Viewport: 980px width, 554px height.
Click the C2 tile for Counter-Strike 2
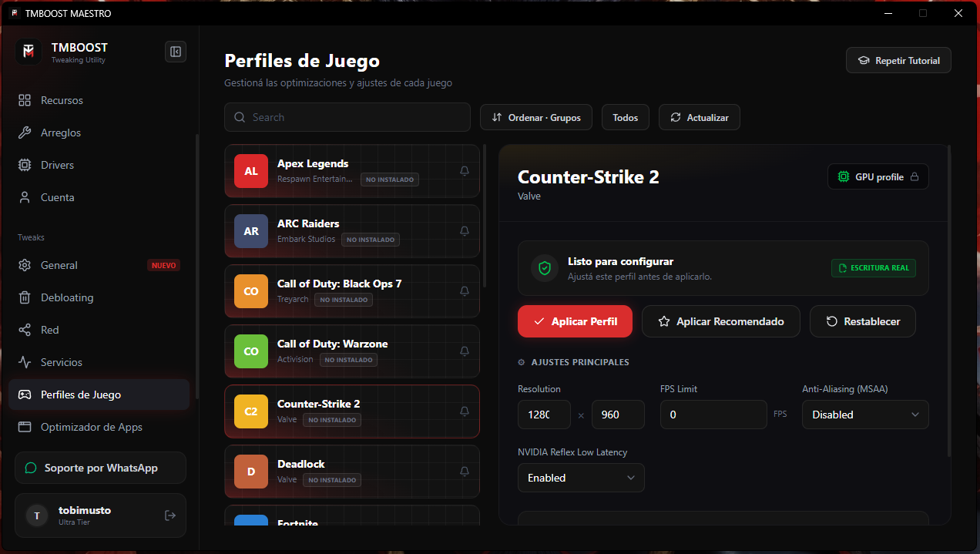tap(251, 411)
